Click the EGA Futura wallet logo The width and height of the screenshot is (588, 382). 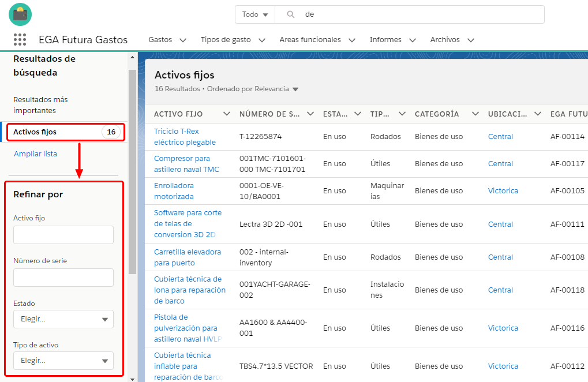pyautogui.click(x=20, y=14)
